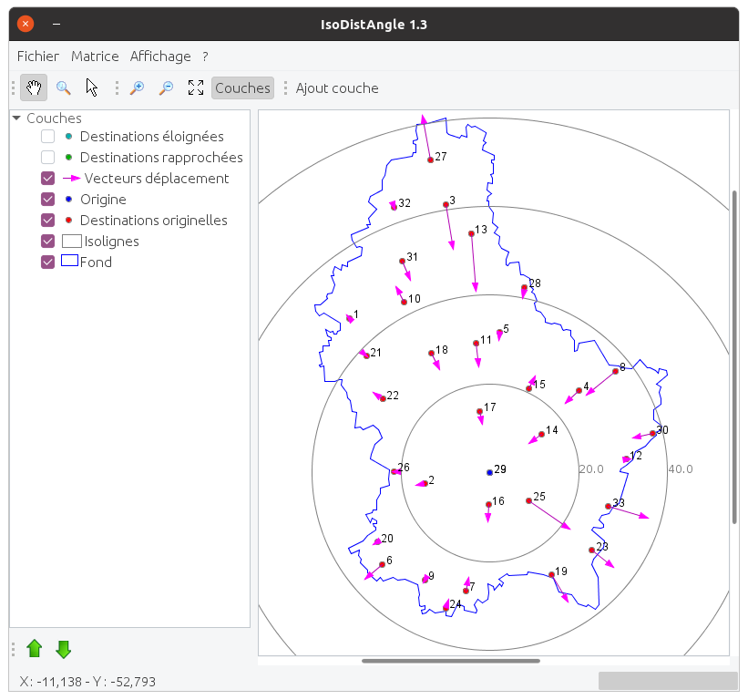Activate the magnifier zoom tool
Viewport: 748px width, 700px height.
[64, 87]
